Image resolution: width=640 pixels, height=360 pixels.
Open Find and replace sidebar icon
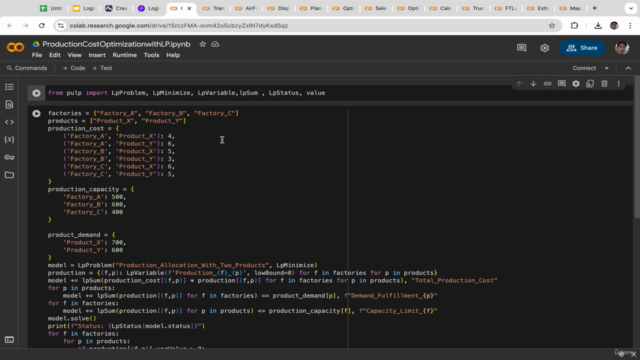(x=9, y=104)
